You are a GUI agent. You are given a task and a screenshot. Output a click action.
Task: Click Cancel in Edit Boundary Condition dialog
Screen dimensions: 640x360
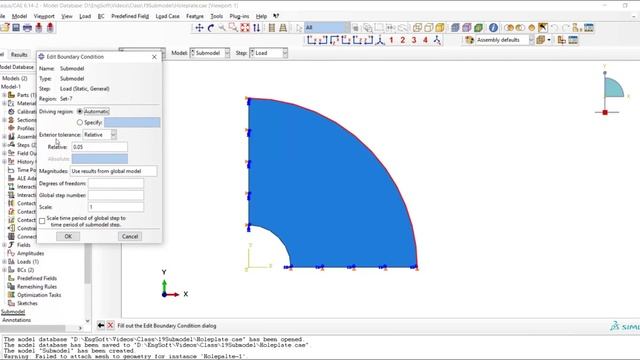(x=130, y=236)
